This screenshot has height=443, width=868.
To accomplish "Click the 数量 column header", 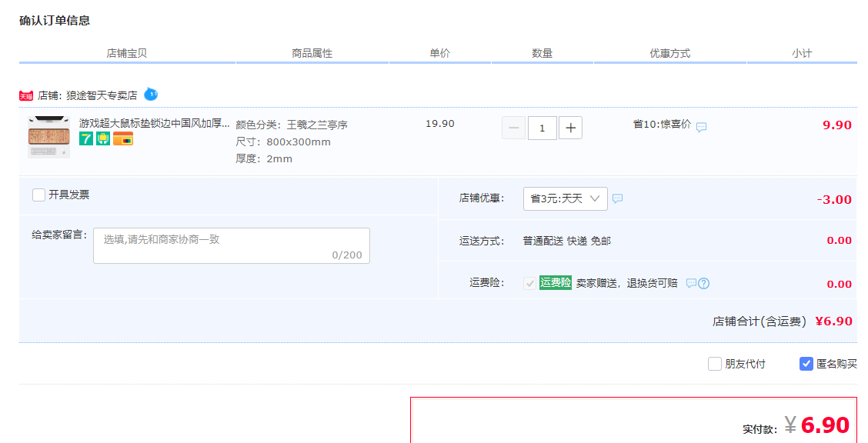I will click(x=542, y=53).
